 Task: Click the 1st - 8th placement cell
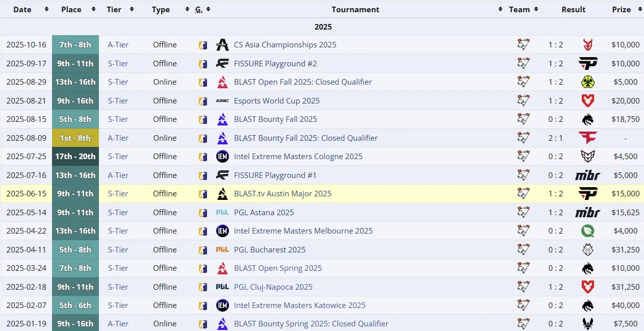(75, 138)
